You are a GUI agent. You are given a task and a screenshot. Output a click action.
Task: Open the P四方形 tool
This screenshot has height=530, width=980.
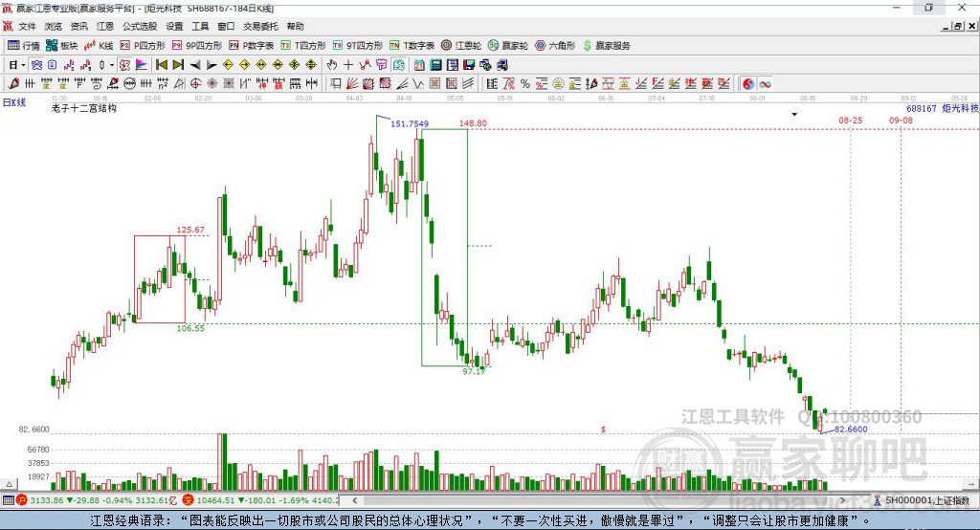click(143, 46)
